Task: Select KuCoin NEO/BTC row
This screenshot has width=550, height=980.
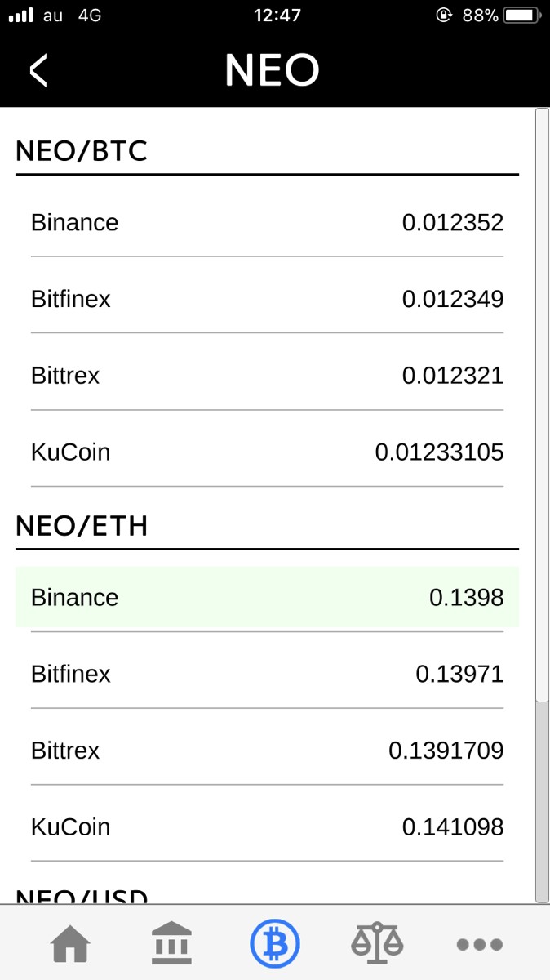Action: point(267,452)
